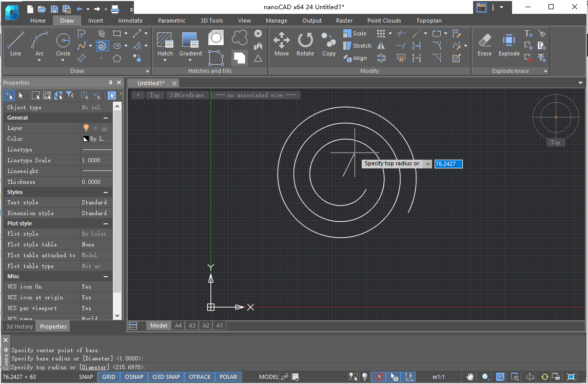
Task: Close the Untitled1 document tab
Action: pos(174,83)
